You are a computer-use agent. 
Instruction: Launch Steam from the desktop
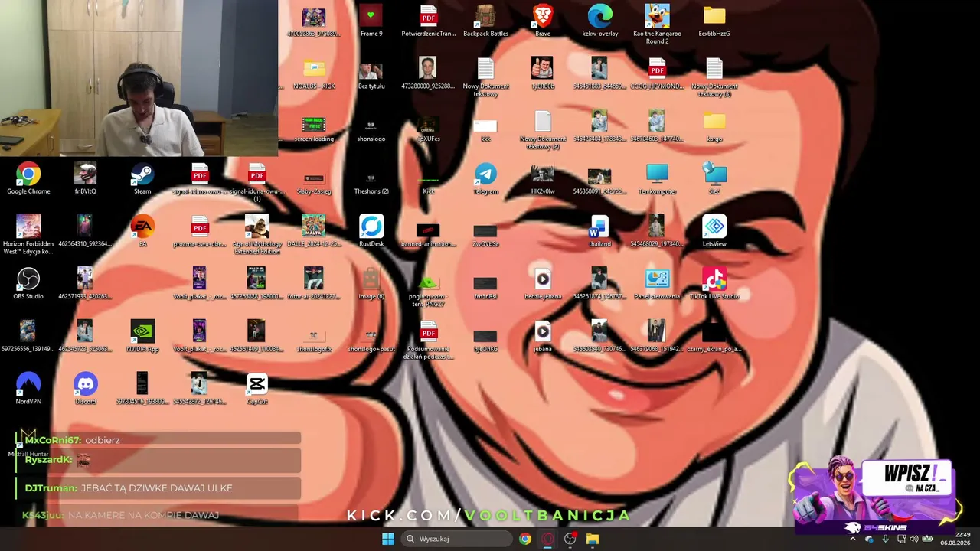click(142, 179)
